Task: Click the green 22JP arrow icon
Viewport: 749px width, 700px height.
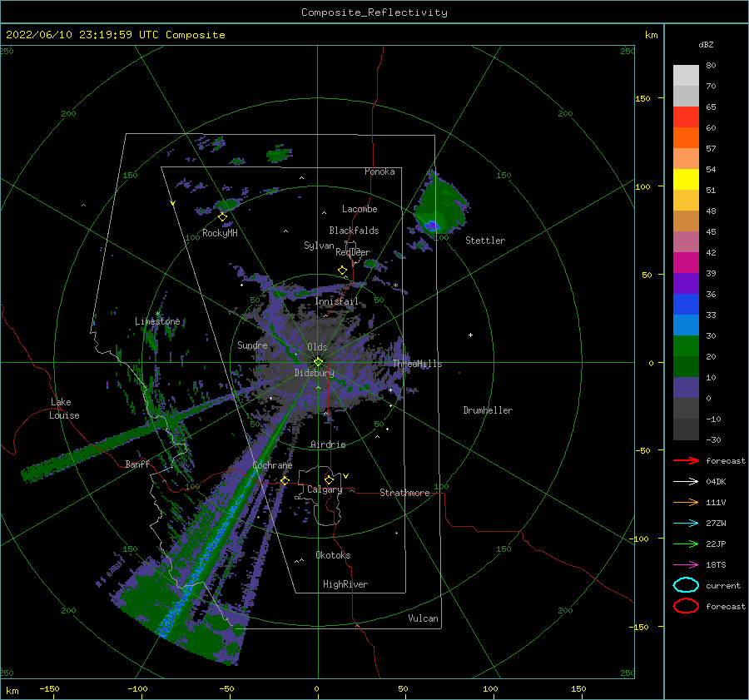Action: click(x=686, y=544)
